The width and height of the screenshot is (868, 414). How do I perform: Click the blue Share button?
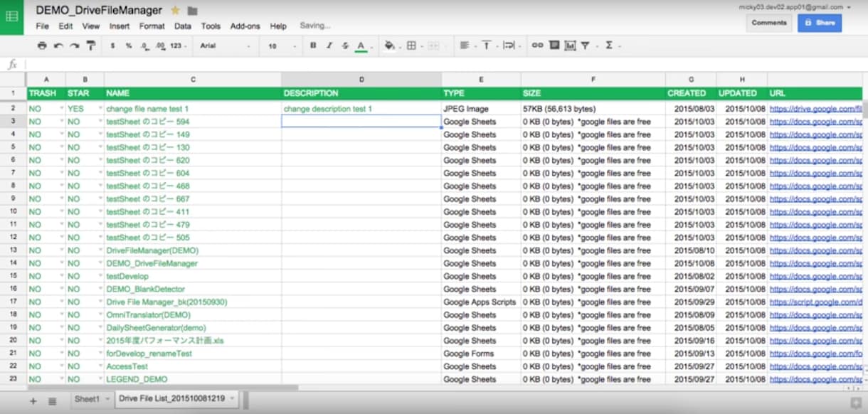point(820,23)
